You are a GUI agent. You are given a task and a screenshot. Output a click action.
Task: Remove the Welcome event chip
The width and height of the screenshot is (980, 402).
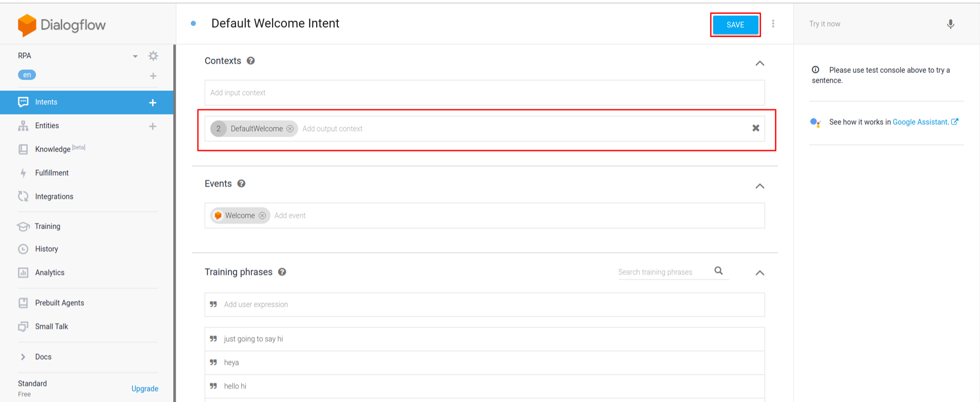point(262,215)
